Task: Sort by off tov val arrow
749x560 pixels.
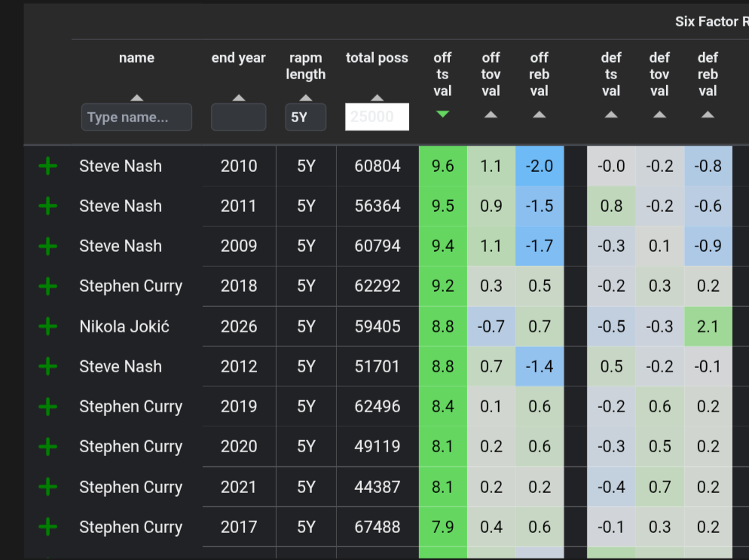Action: point(491,115)
